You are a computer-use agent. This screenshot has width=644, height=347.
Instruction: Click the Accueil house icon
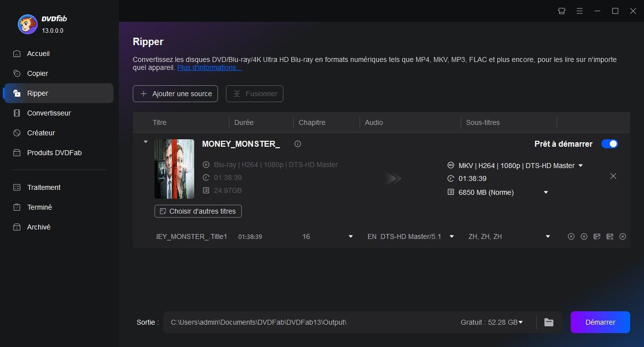point(17,54)
